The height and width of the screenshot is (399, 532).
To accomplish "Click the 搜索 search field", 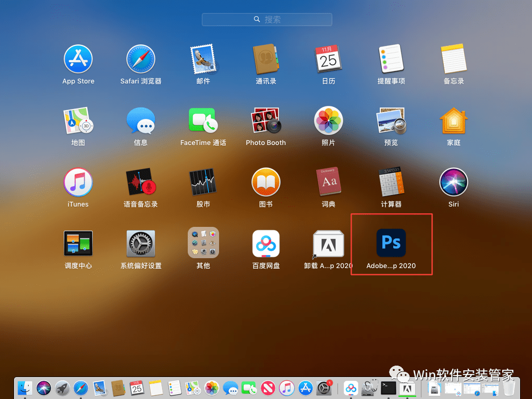I will (x=267, y=19).
